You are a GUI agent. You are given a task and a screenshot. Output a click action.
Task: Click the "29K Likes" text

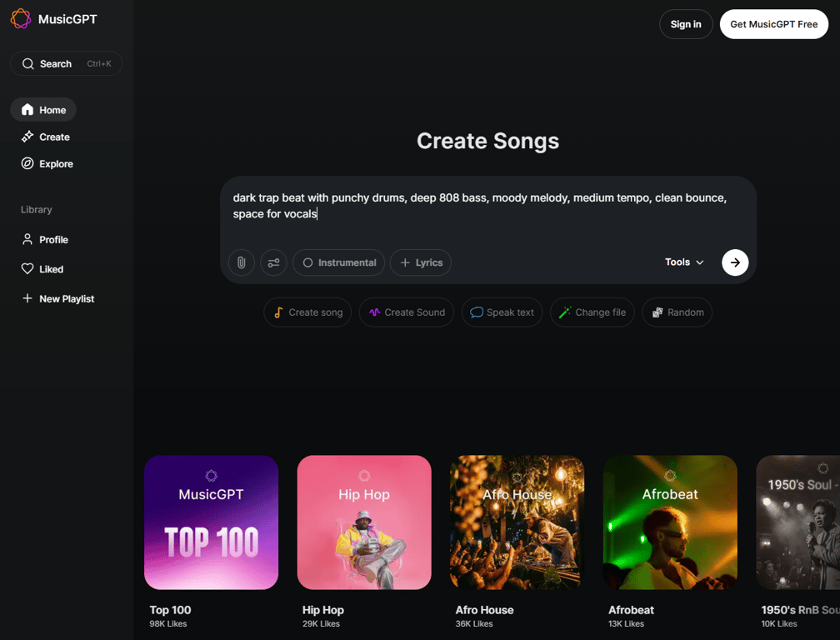(321, 624)
